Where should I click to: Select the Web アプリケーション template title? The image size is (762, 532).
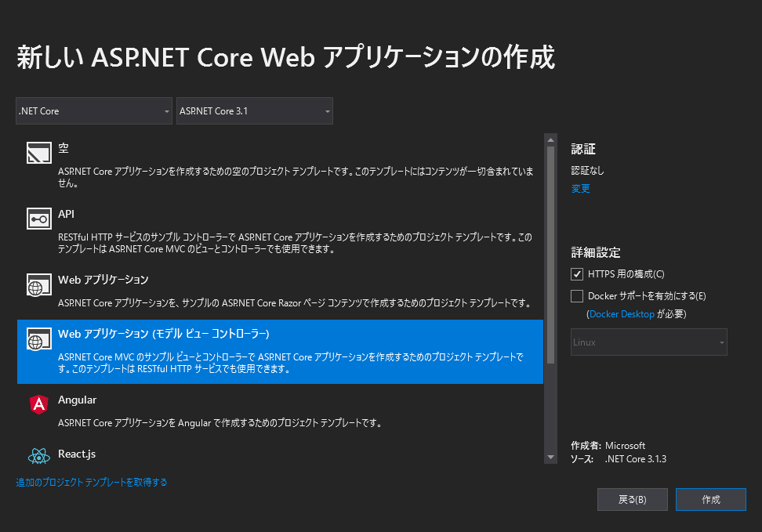(103, 280)
